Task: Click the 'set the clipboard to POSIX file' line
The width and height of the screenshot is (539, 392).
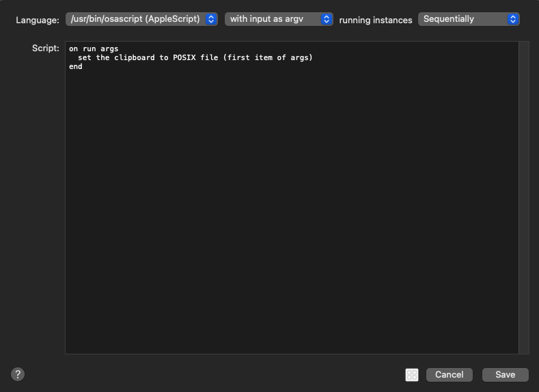Action: point(195,58)
